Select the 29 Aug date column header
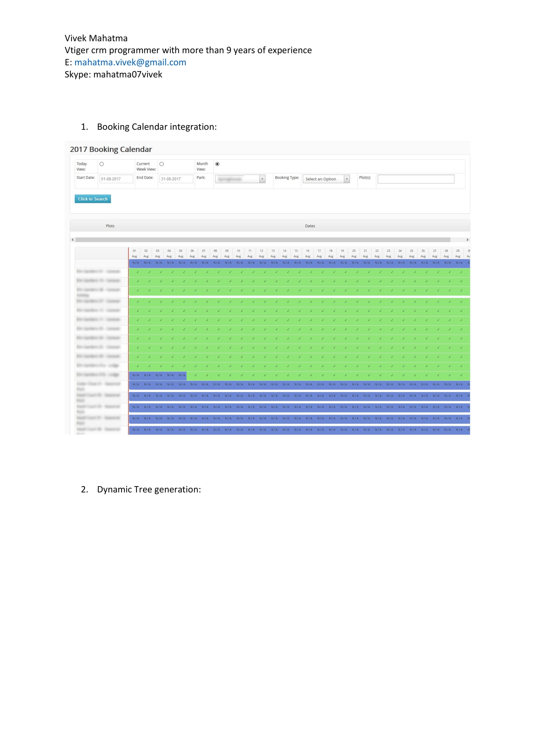Viewport: 535px width, 756px height. click(458, 253)
